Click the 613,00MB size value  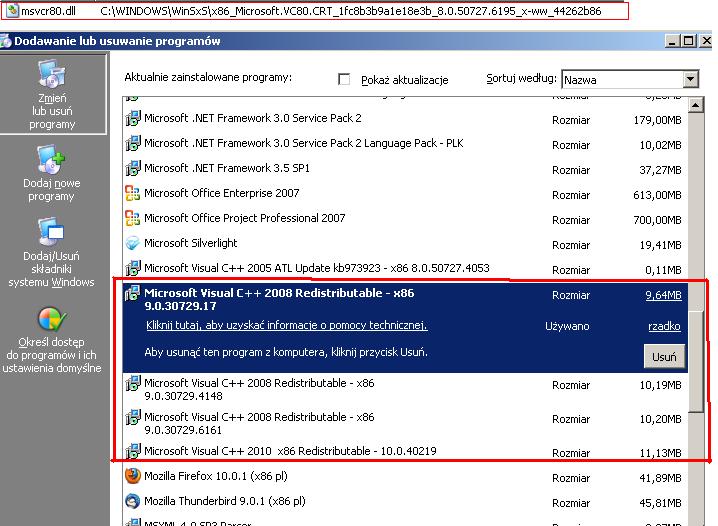click(657, 195)
